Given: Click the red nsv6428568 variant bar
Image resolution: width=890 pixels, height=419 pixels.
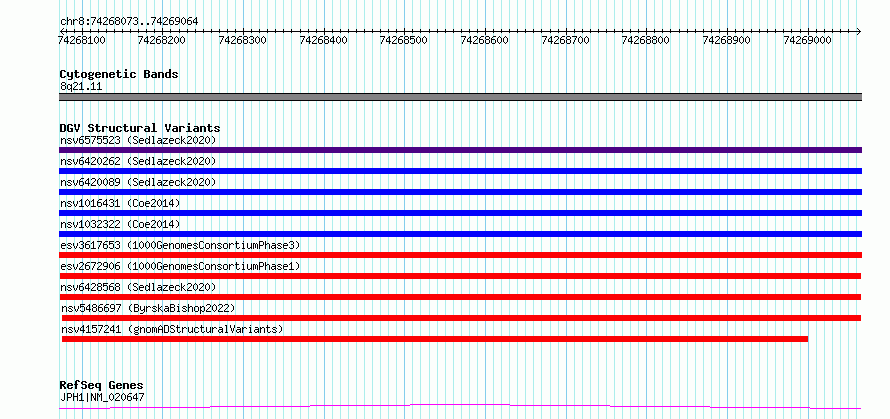Looking at the screenshot, I should pyautogui.click(x=460, y=297).
